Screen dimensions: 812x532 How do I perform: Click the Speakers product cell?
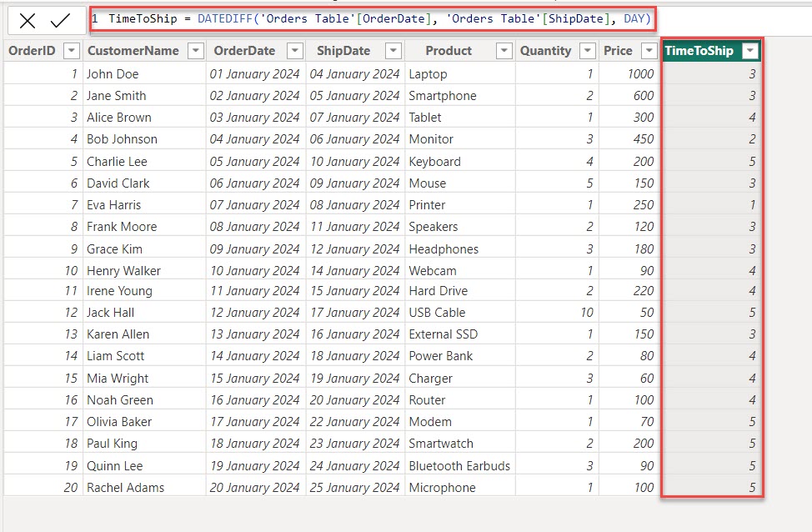[460, 227]
